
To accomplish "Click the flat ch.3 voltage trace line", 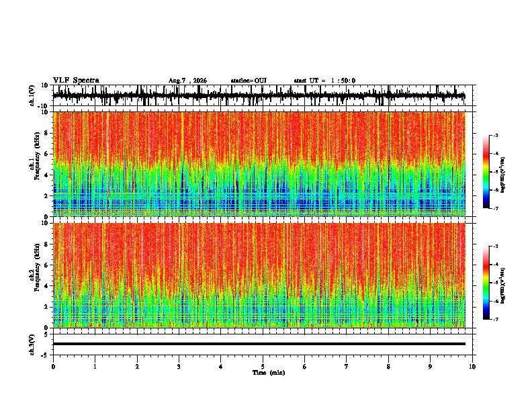I will 259,344.
